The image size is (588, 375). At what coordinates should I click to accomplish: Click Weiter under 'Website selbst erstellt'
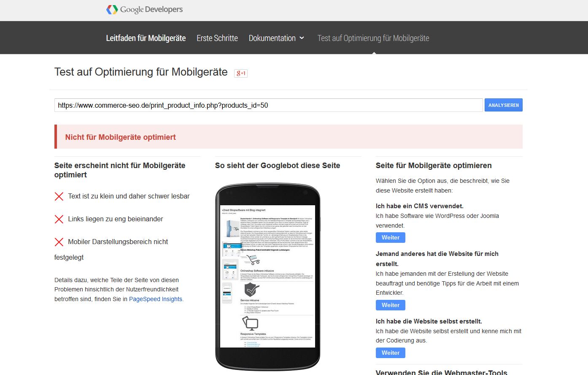tap(390, 353)
